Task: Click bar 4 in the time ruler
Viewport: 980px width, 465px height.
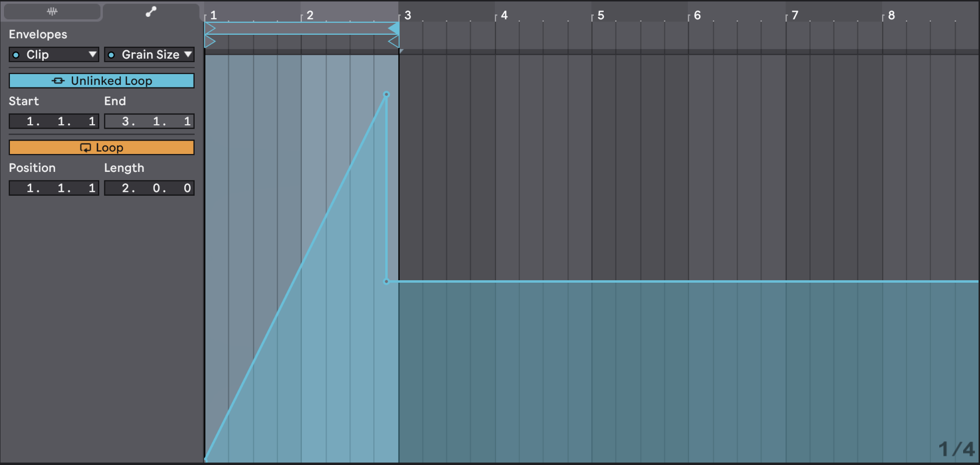Action: (x=504, y=15)
